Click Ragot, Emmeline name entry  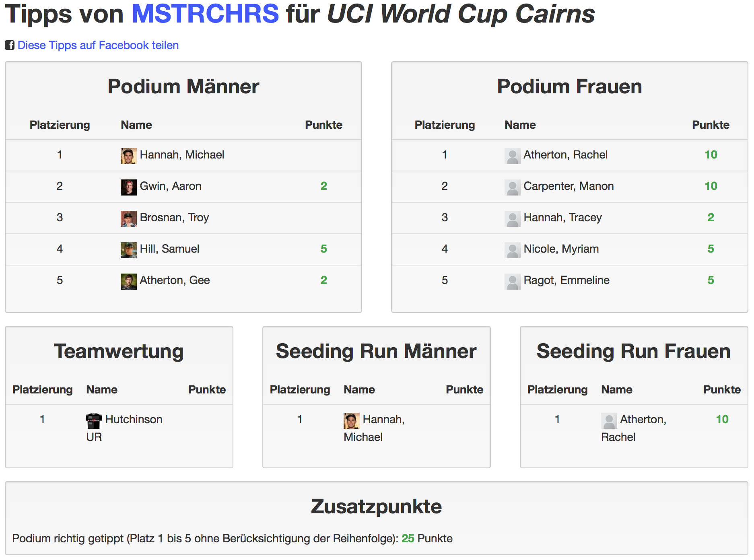tap(567, 280)
